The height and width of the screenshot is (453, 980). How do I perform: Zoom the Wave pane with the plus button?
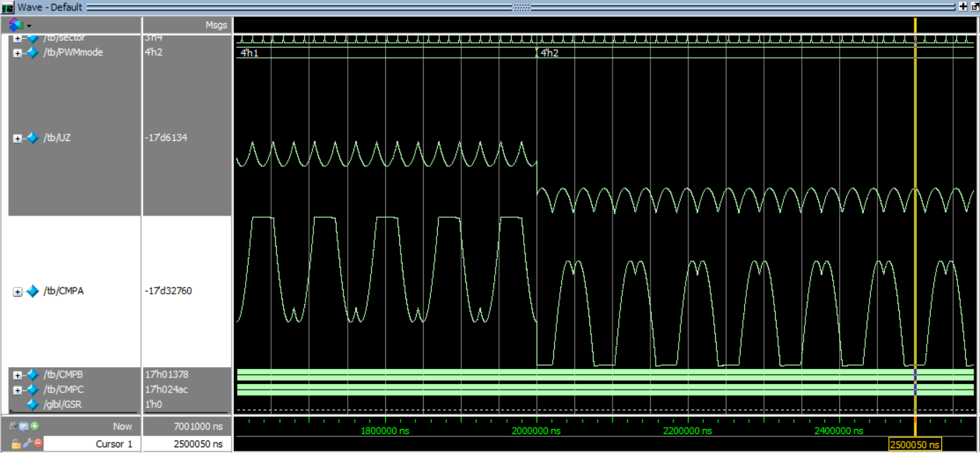(x=963, y=6)
